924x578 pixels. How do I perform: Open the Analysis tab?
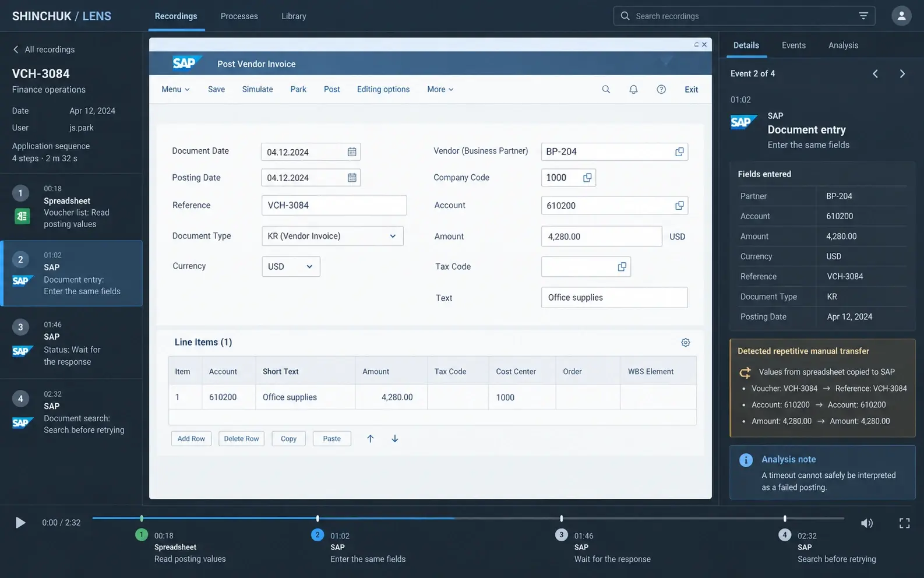pyautogui.click(x=843, y=45)
